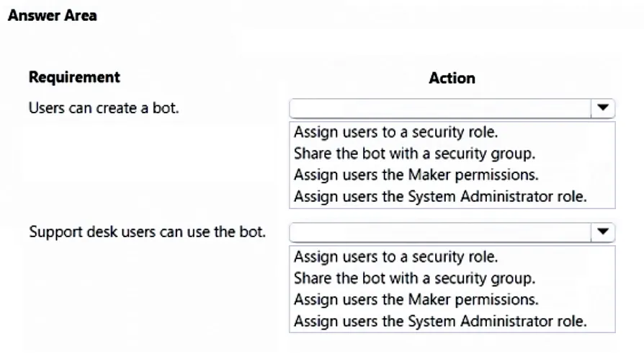
Task: Expand the dropdown arrow for Support desk users requirement
Action: [x=602, y=232]
